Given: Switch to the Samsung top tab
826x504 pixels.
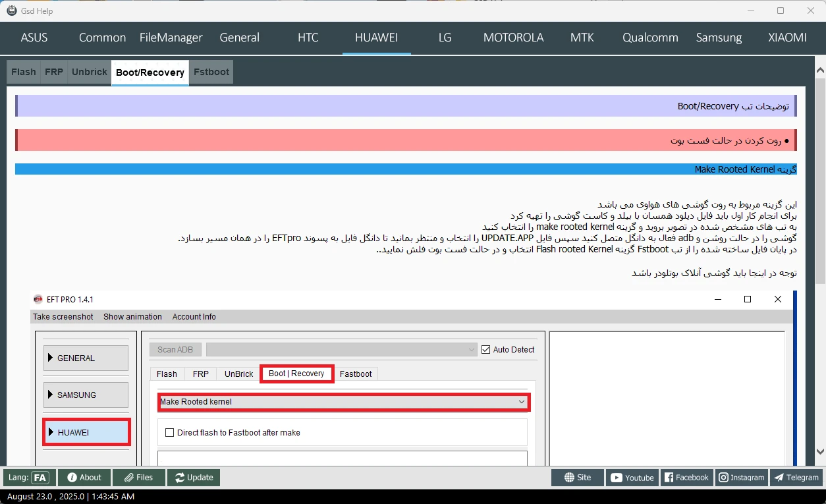Looking at the screenshot, I should click(x=719, y=38).
